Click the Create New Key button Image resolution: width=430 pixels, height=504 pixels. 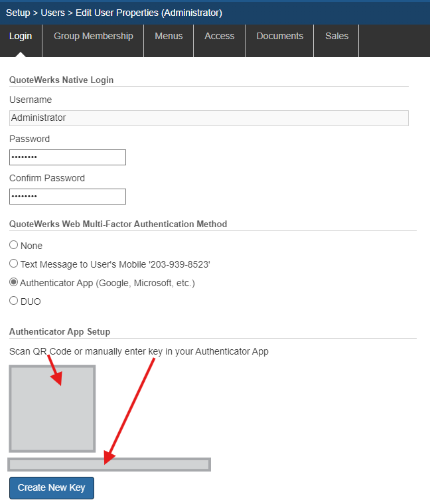point(52,487)
